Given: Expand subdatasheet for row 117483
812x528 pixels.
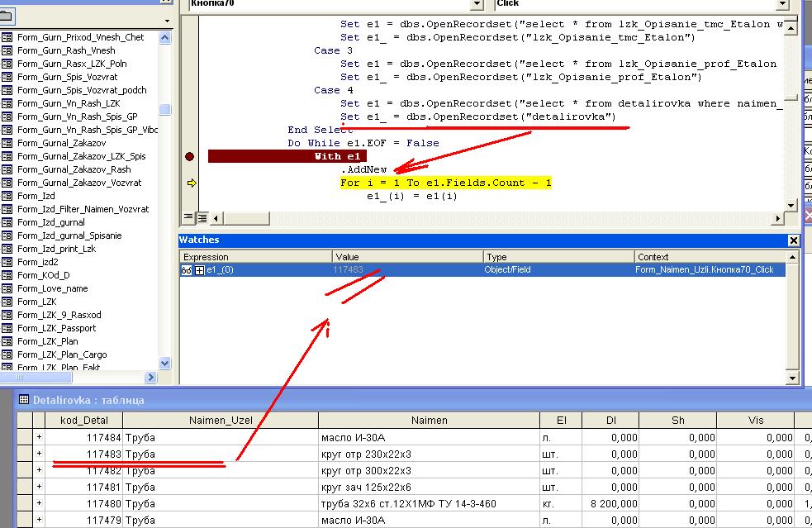Looking at the screenshot, I should (x=39, y=454).
